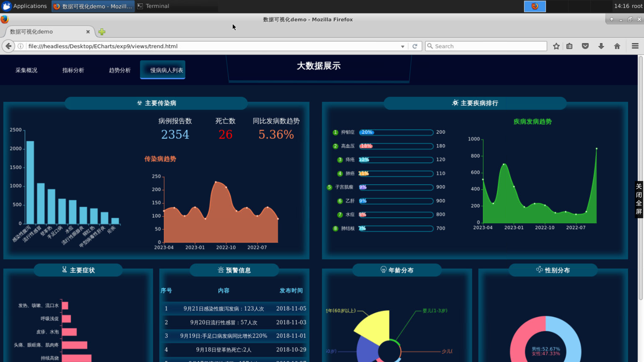Click the 痔疮 12% progress bar
Screen dimensions: 644x362
(x=396, y=160)
